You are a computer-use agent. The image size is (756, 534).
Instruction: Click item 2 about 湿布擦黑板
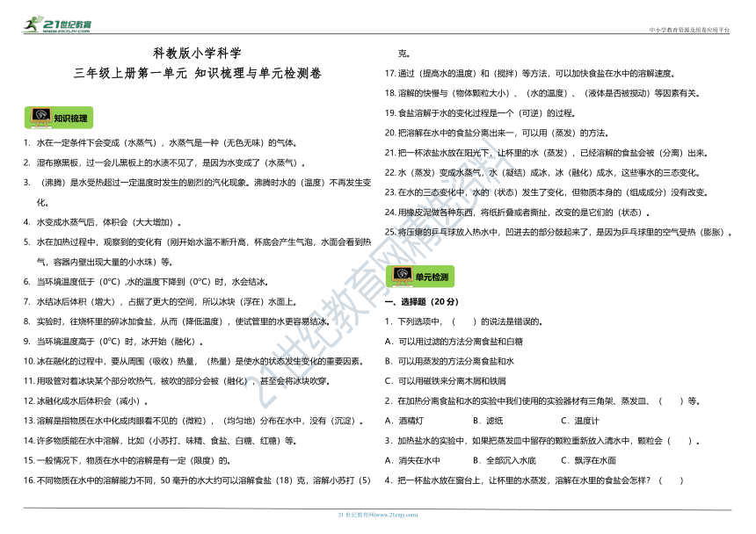click(164, 162)
